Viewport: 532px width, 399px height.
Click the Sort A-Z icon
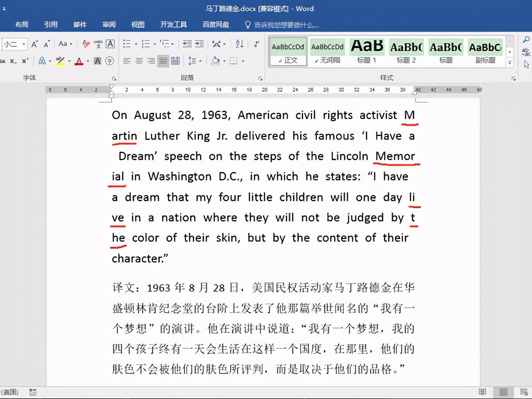click(x=239, y=44)
